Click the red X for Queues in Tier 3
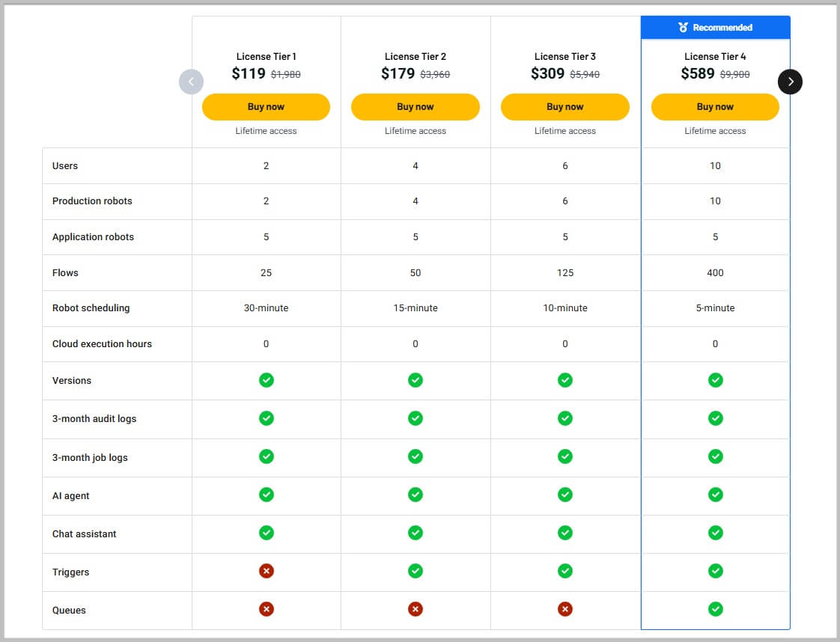The image size is (840, 642). coord(564,608)
